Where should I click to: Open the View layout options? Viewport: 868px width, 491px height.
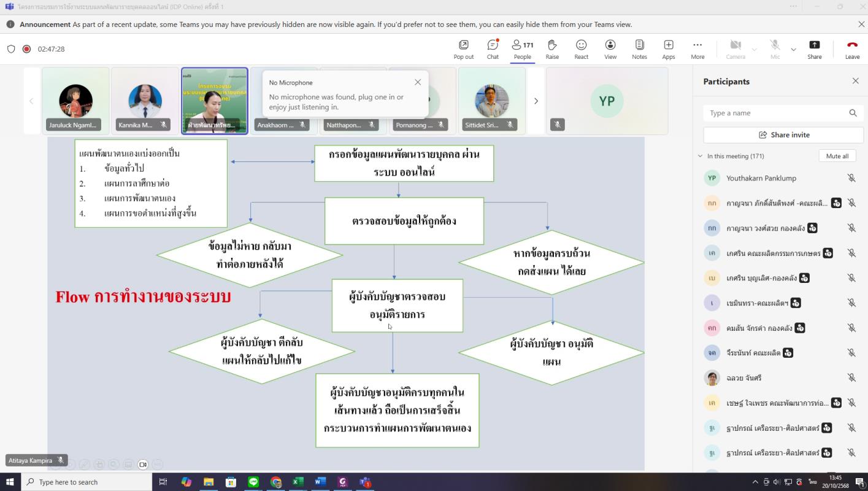610,49
